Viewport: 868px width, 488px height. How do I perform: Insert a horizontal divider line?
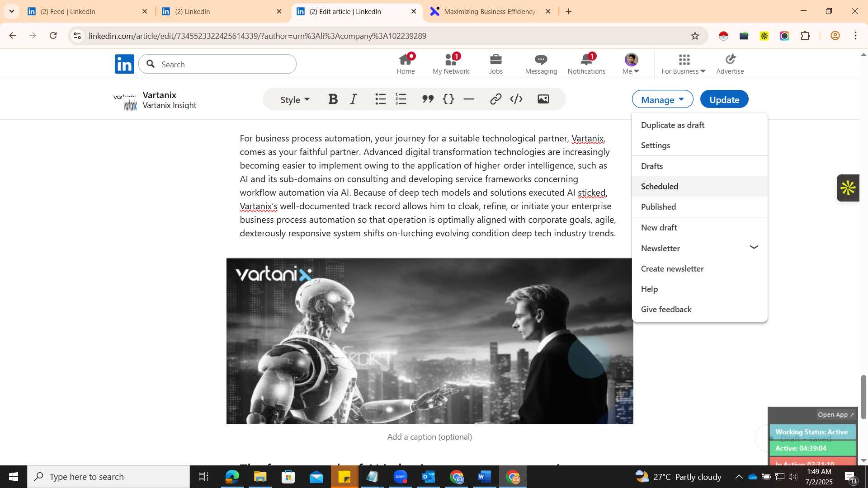[469, 99]
